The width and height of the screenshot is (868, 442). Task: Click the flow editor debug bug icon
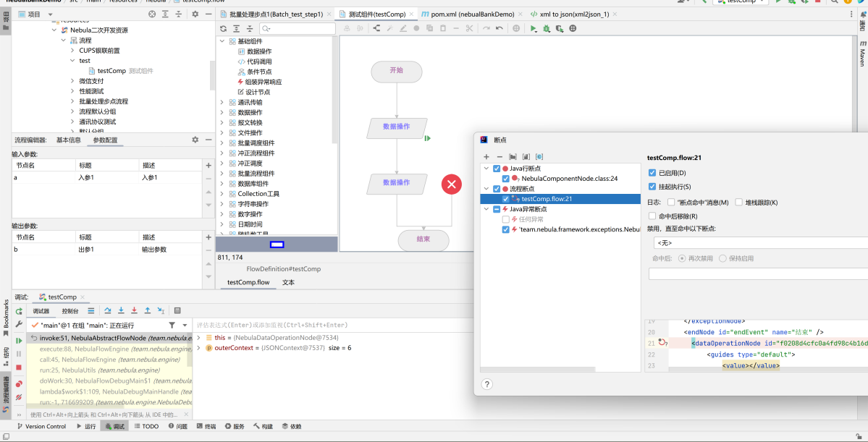click(x=547, y=28)
